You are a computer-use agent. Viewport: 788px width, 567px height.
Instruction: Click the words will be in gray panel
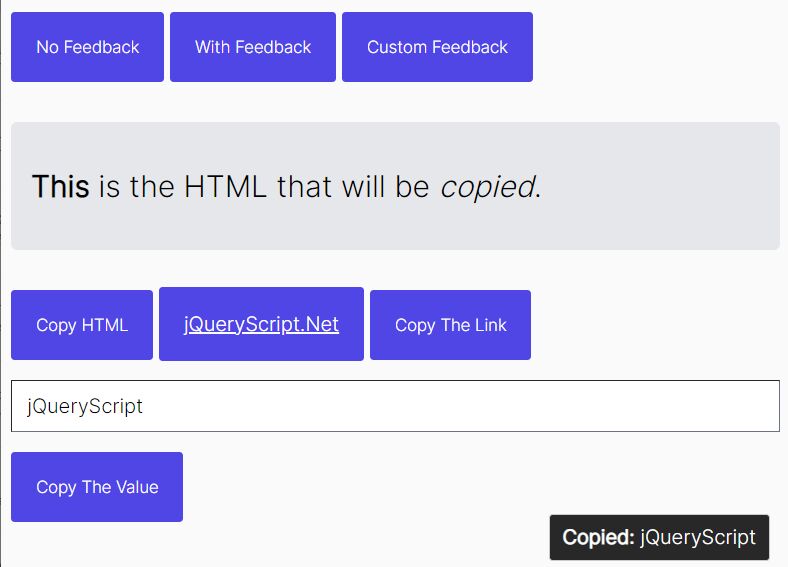point(386,186)
